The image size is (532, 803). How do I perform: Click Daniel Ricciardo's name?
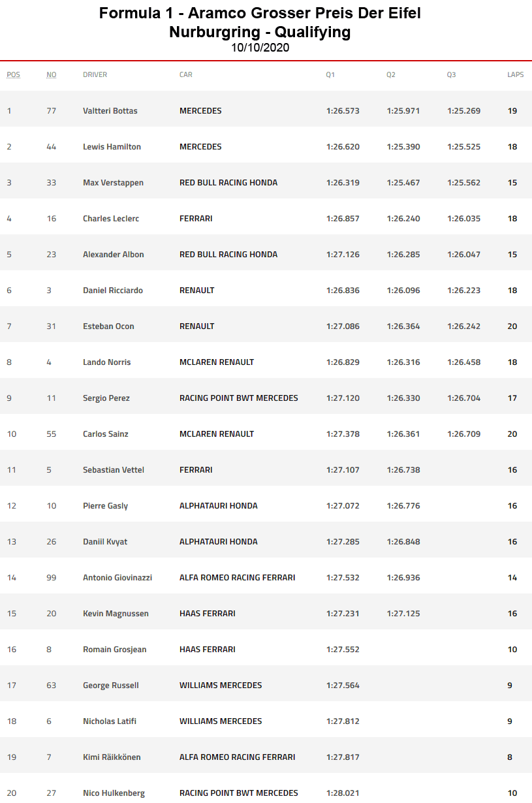pyautogui.click(x=113, y=291)
